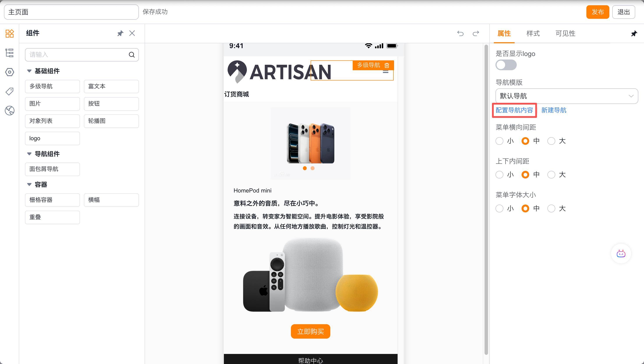Click the tag icon in left sidebar
The width and height of the screenshot is (644, 364).
pos(9,91)
